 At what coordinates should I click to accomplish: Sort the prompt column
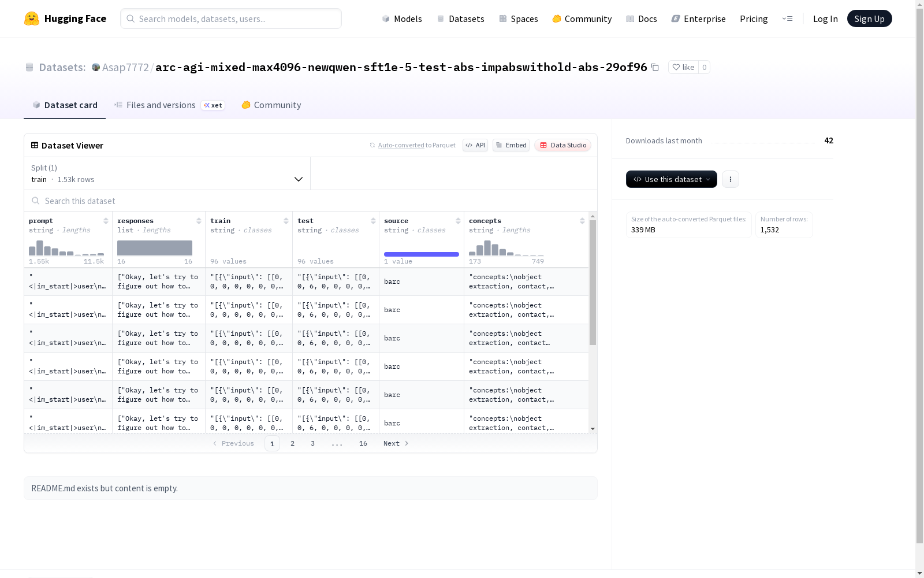coord(106,221)
